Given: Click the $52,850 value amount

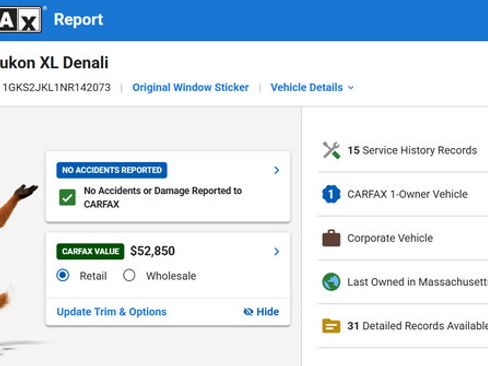Looking at the screenshot, I should 152,251.
